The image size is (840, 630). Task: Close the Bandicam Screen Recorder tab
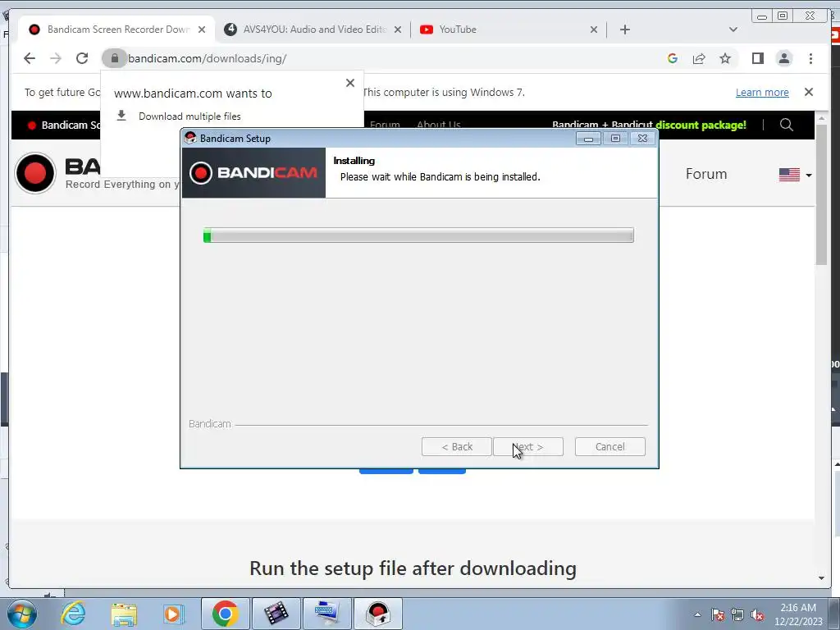tap(202, 30)
